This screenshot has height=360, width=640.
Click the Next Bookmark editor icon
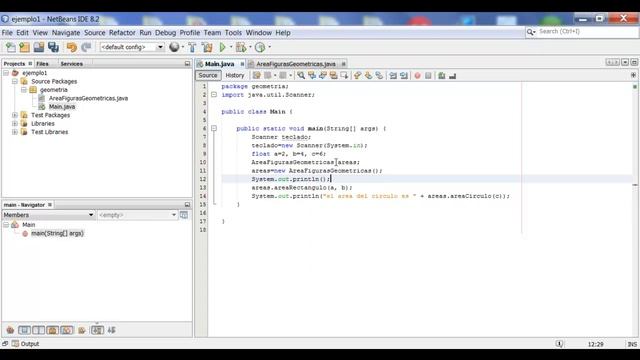tap(369, 76)
